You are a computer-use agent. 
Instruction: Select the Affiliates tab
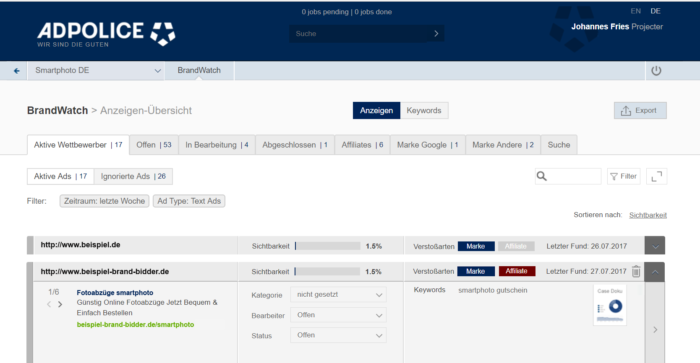pos(362,145)
